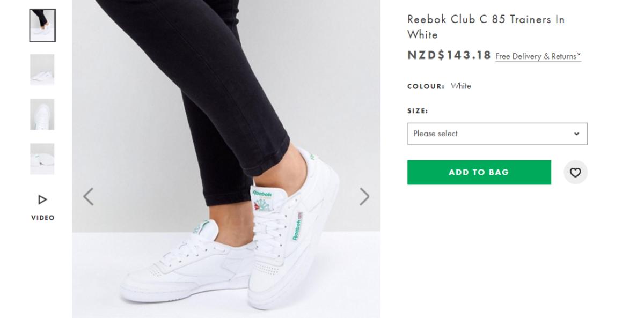644x318 pixels.
Task: Show the previous product image arrow
Action: click(x=89, y=197)
